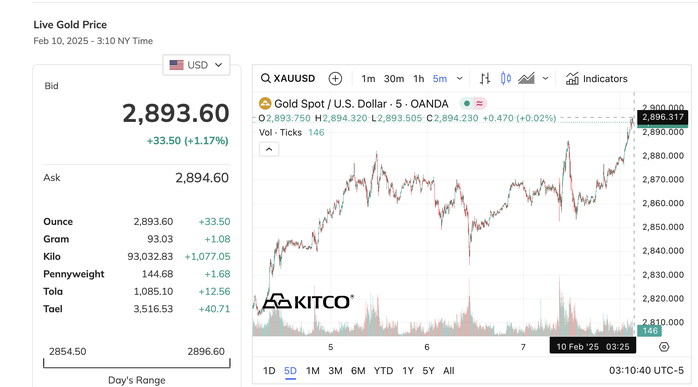The width and height of the screenshot is (698, 387).
Task: Toggle the pink approximate data indicator
Action: 479,104
